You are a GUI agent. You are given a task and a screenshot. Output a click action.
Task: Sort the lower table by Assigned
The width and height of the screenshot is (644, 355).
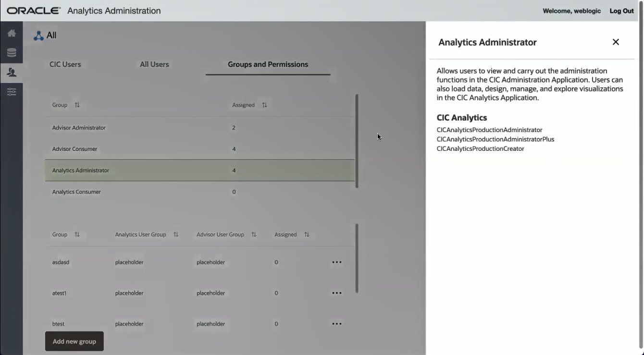click(307, 234)
